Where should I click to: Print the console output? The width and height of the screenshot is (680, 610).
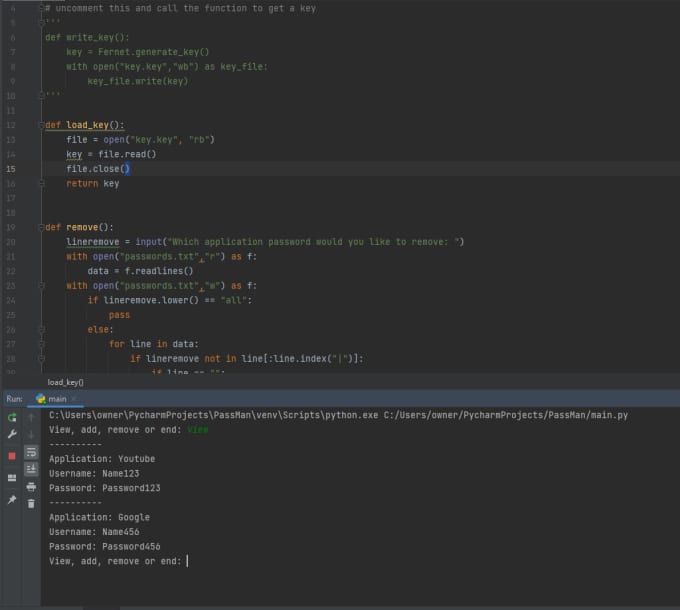click(x=31, y=486)
